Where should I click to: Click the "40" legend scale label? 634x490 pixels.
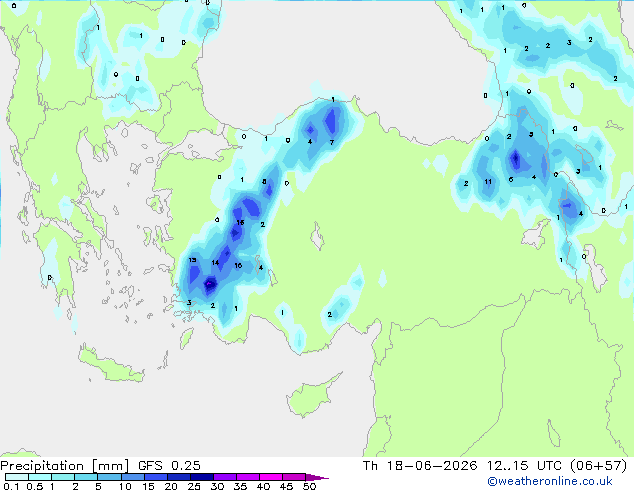[263, 486]
